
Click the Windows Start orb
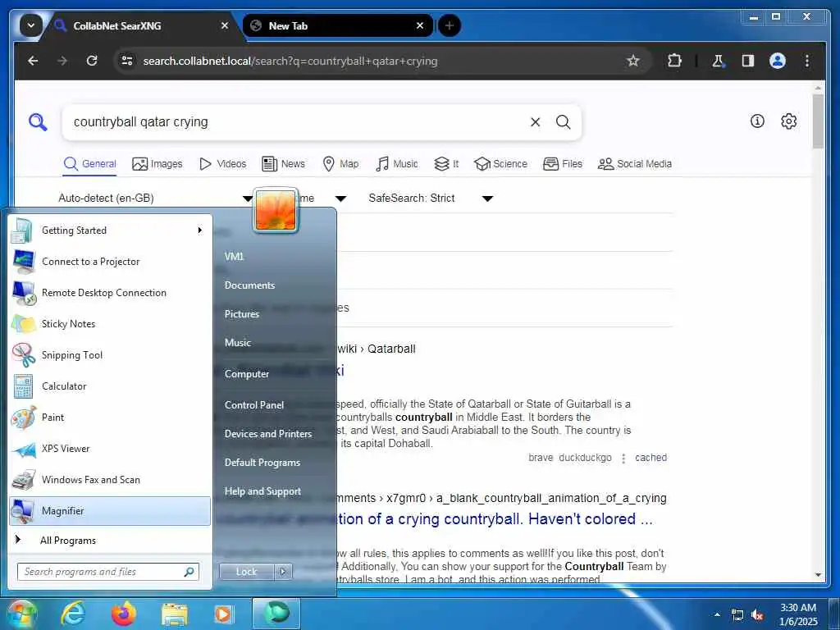pyautogui.click(x=21, y=614)
